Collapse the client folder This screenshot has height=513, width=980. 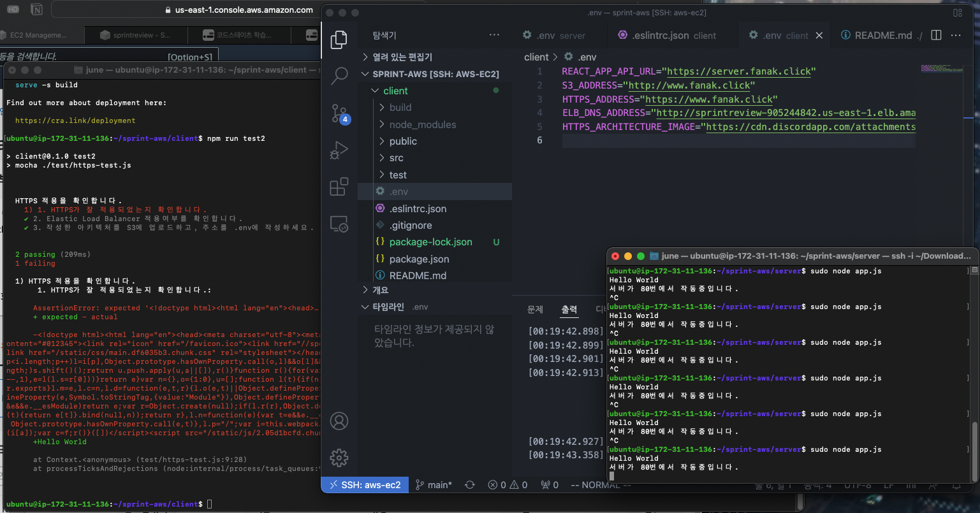[435, 90]
